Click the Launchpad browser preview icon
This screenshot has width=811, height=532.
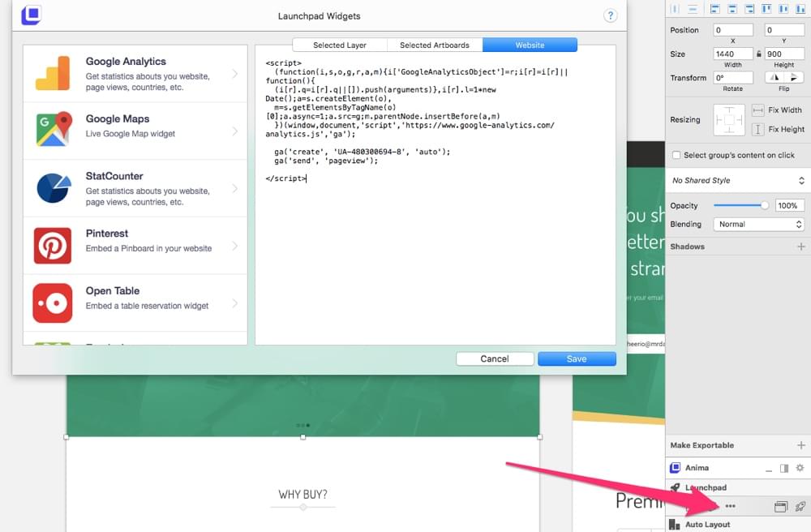point(780,507)
